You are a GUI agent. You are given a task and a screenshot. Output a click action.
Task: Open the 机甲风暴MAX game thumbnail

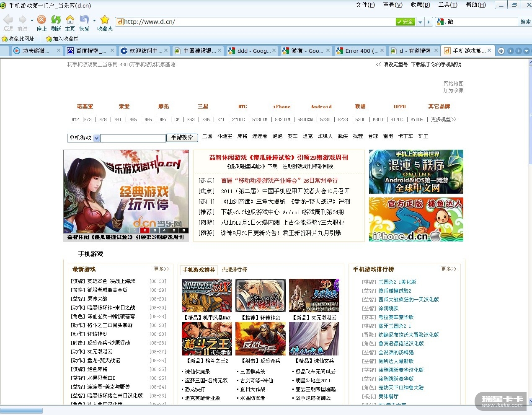[207, 296]
